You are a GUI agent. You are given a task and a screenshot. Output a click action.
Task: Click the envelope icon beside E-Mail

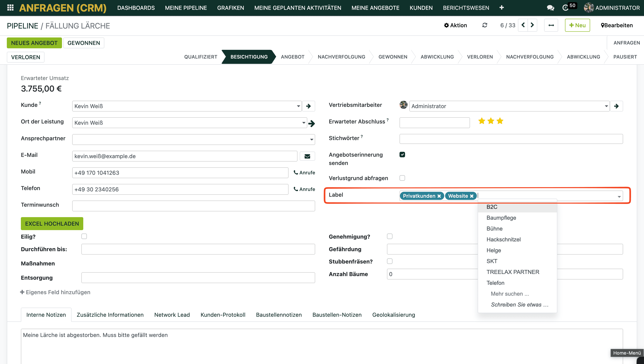(x=307, y=156)
